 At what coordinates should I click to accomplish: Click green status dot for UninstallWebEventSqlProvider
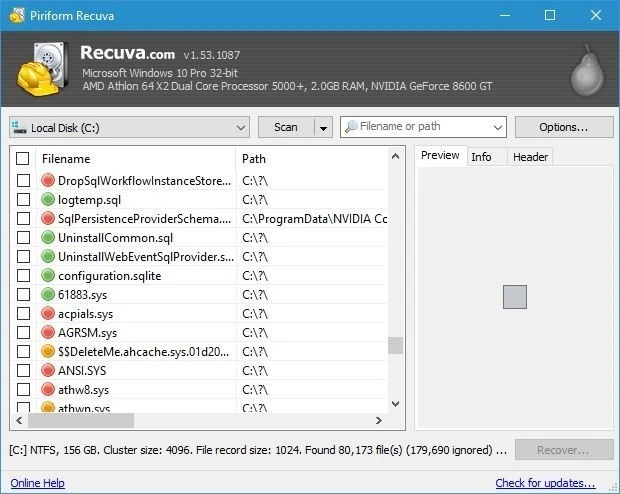click(x=48, y=256)
